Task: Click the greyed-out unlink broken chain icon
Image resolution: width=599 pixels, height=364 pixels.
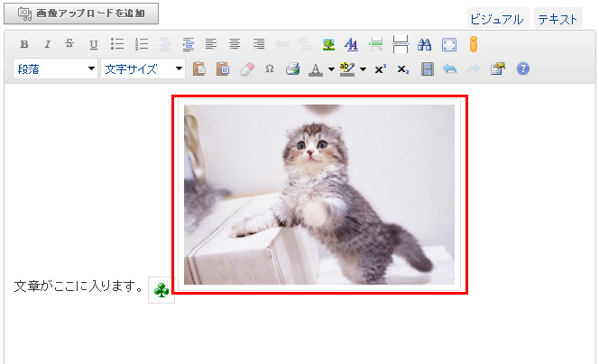Action: [305, 44]
